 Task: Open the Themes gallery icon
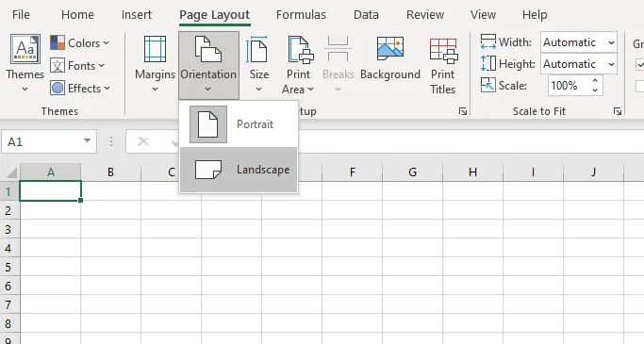tap(25, 49)
